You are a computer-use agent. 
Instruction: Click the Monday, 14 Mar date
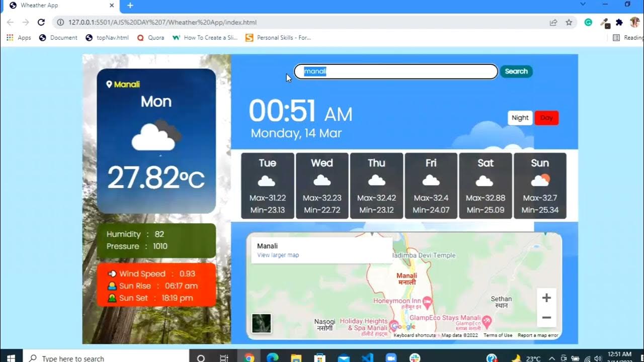point(296,133)
